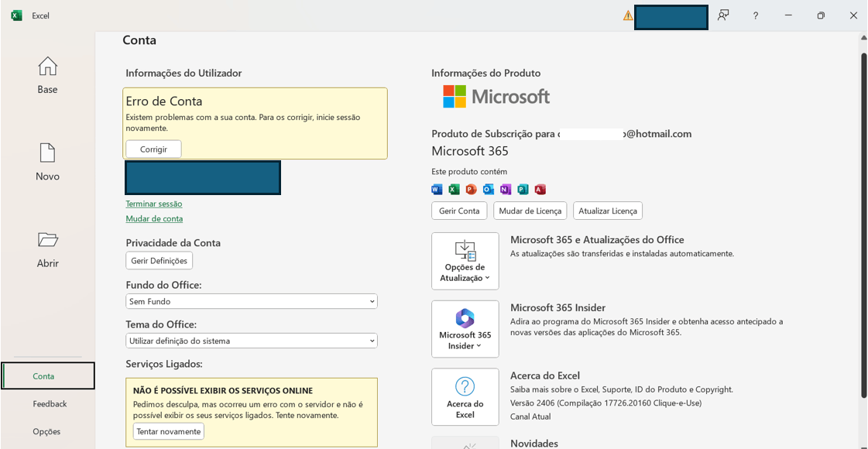Click Gerir Definições button
The width and height of the screenshot is (868, 449).
tap(159, 260)
